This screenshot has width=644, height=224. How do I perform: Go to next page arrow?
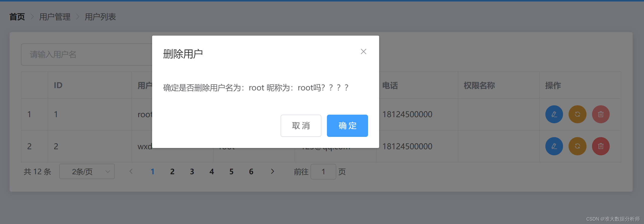(272, 171)
